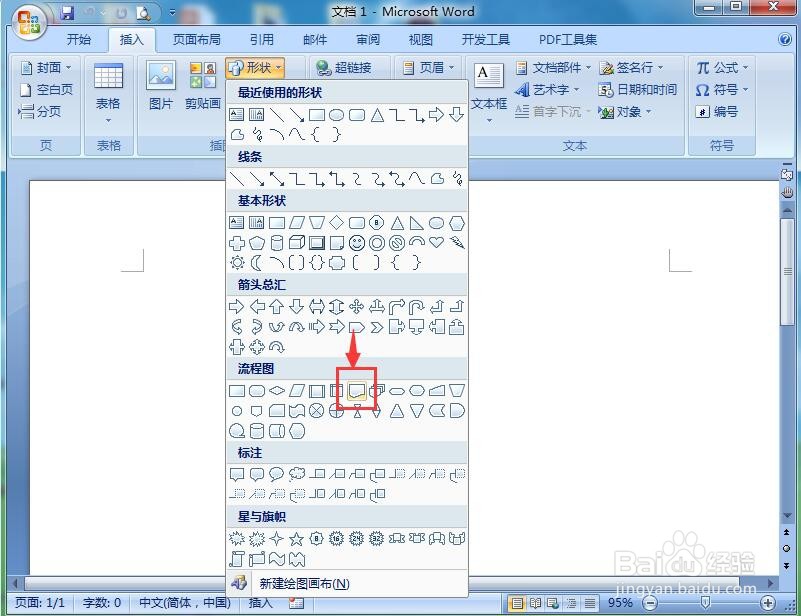Viewport: 801px width, 616px height.
Task: Insert a 分页 page break
Action: [x=40, y=111]
